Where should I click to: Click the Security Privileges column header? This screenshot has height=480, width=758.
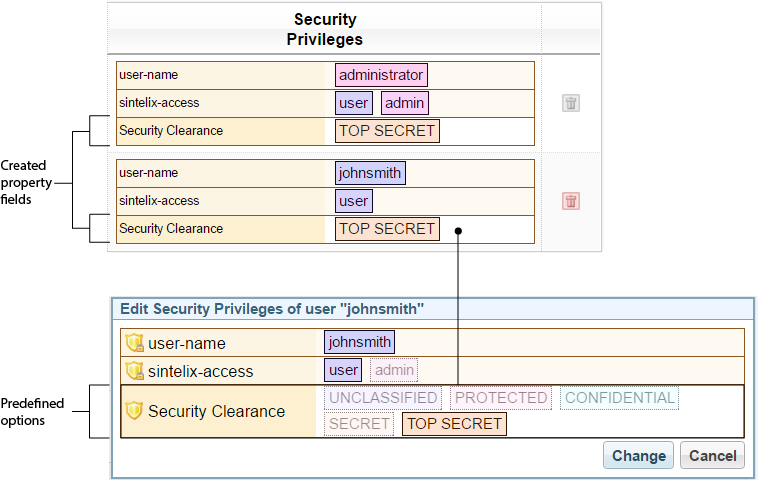[325, 30]
